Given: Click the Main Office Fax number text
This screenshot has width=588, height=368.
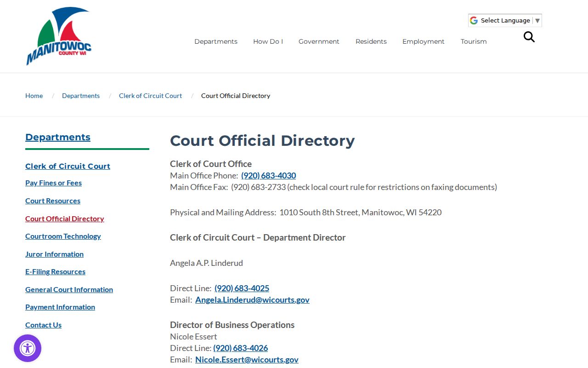Looking at the screenshot, I should 258,187.
